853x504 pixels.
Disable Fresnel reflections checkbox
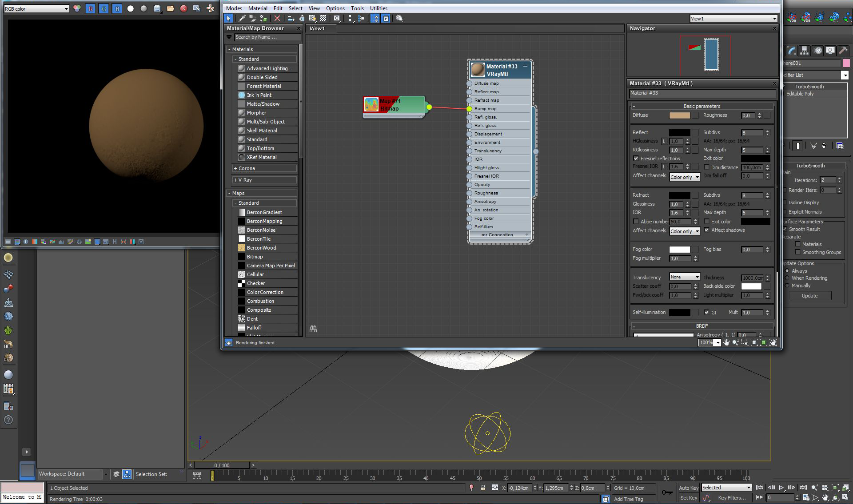pyautogui.click(x=636, y=158)
